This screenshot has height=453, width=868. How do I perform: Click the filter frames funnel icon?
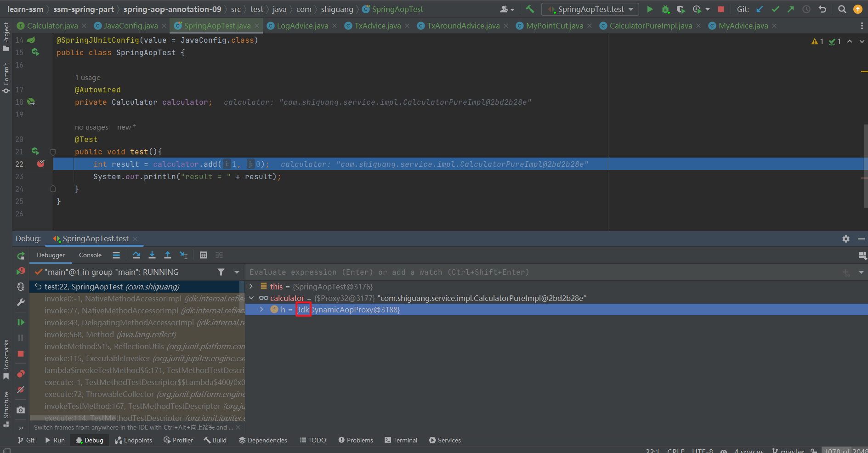(221, 272)
